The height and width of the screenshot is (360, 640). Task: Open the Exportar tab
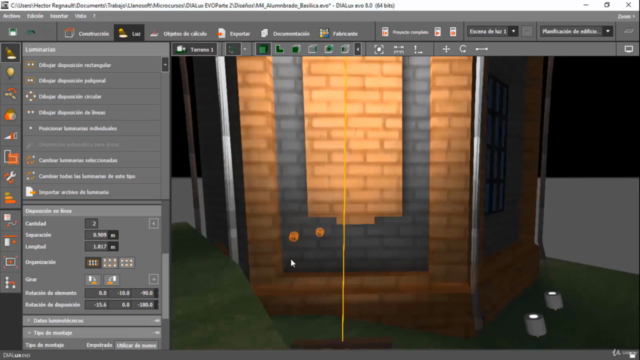pos(233,33)
